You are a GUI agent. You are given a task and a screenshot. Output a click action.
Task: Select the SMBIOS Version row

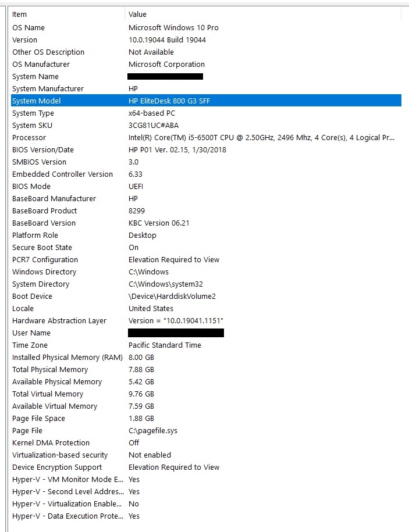(x=206, y=162)
